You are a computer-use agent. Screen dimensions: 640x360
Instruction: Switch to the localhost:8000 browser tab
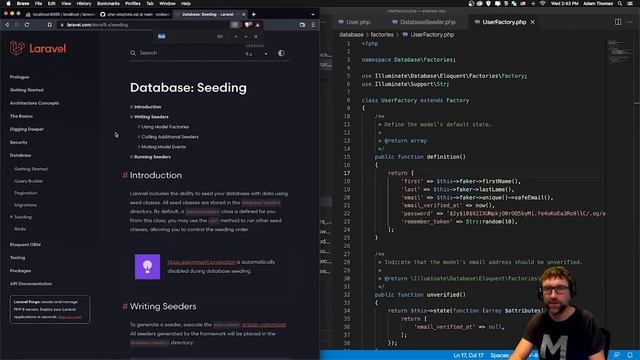pyautogui.click(x=60, y=14)
